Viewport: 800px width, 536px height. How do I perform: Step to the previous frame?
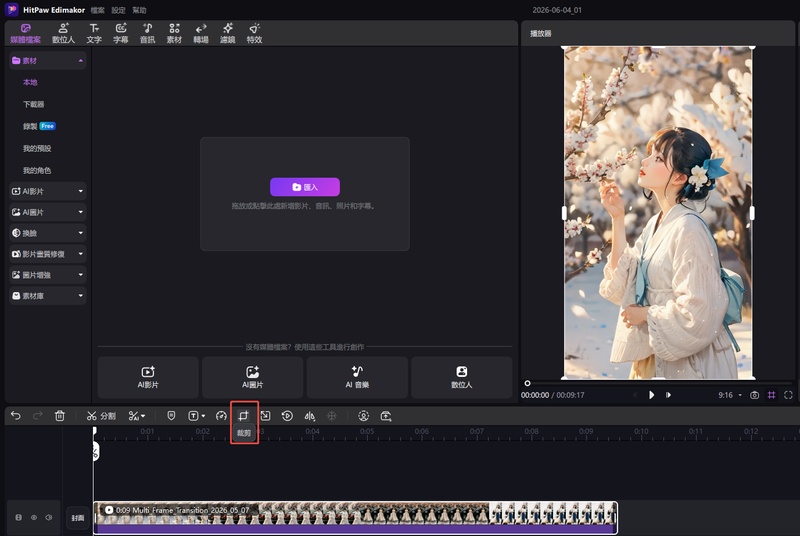(x=635, y=395)
